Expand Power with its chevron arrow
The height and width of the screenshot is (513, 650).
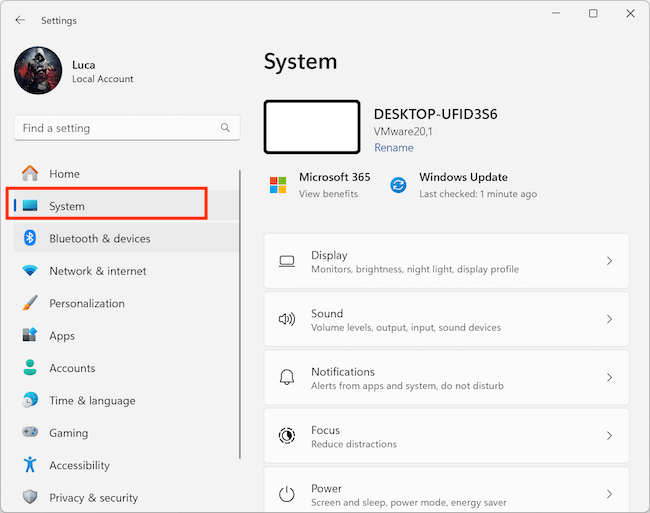coord(609,494)
